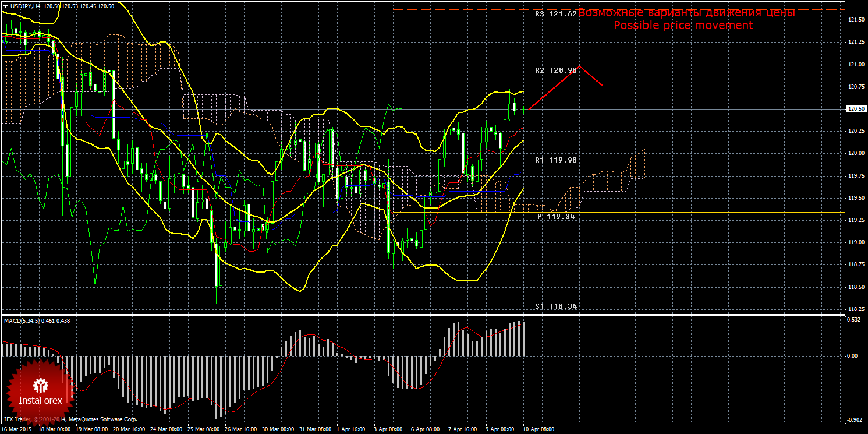Click 118.75 on the price scale
Image resolution: width=868 pixels, height=434 pixels.
(856, 264)
